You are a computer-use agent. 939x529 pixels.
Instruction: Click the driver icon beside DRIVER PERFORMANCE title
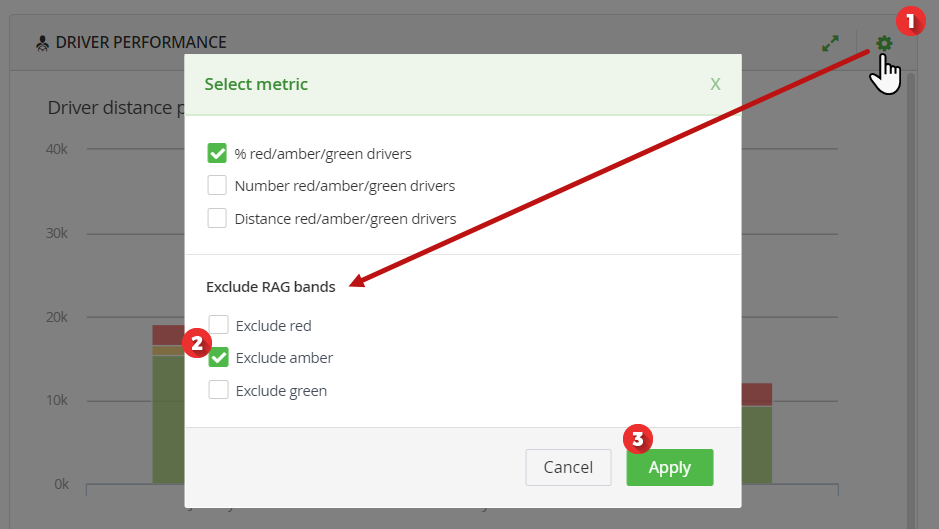coord(42,43)
